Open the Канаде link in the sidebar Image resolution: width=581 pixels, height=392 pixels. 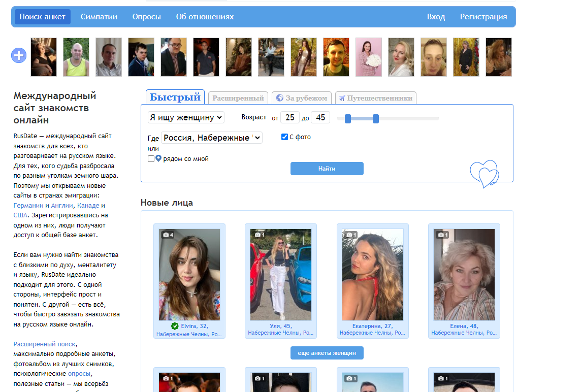tap(88, 205)
